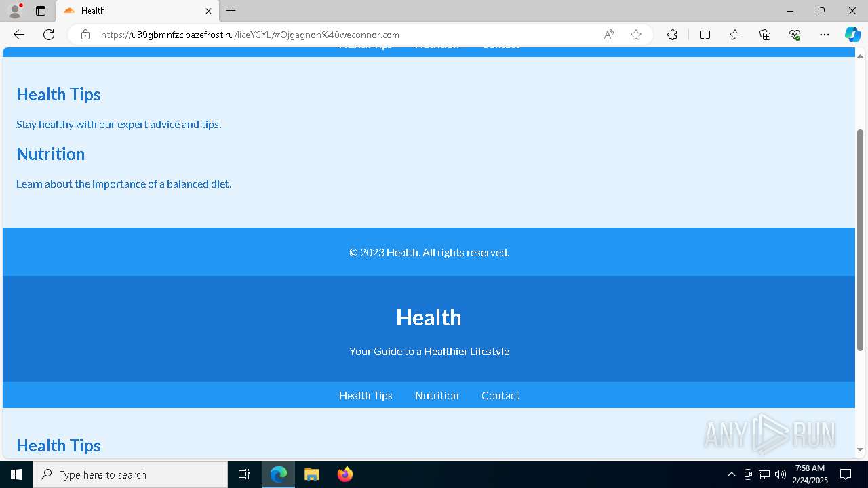Open File Explorer from the taskbar
The height and width of the screenshot is (488, 868).
coord(312,474)
